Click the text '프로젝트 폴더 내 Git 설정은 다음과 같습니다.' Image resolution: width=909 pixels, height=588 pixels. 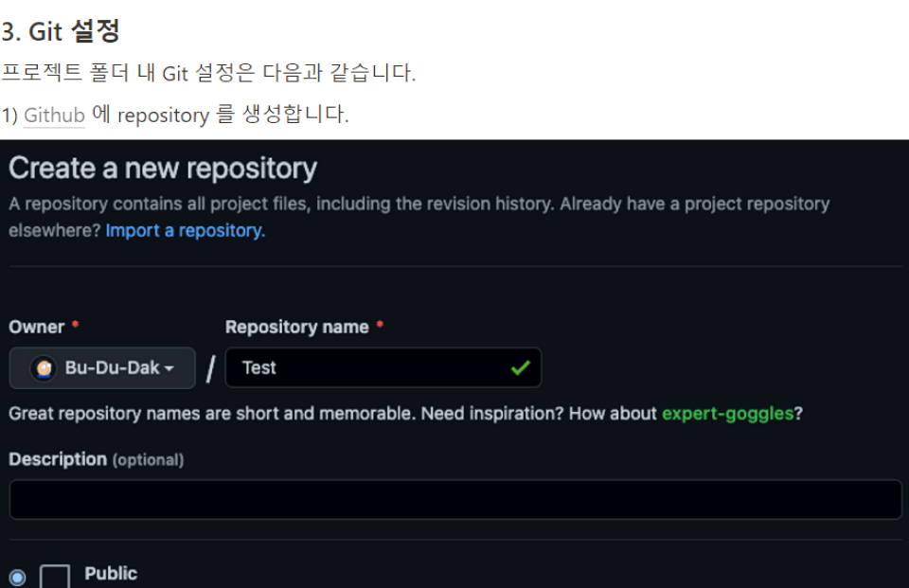(x=208, y=73)
